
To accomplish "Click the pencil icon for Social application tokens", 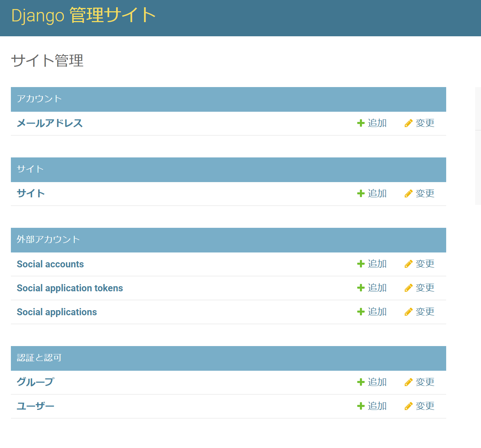I will coord(408,288).
